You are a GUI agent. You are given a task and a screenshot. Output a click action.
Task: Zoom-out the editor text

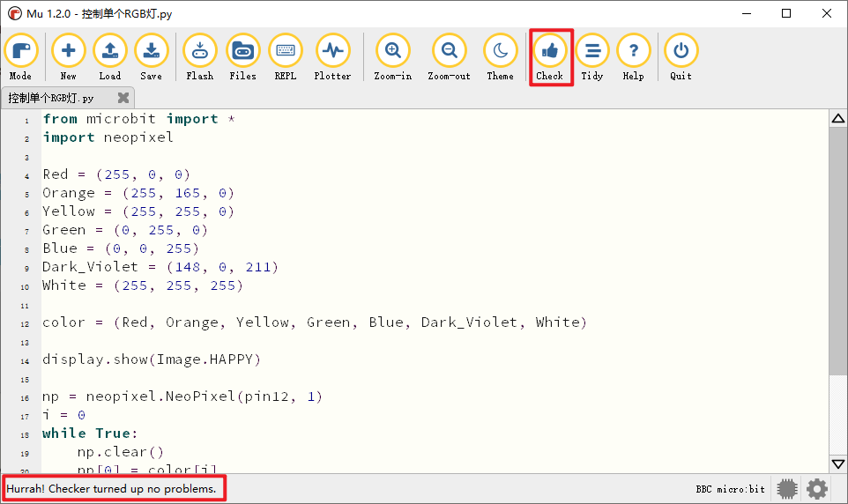(449, 56)
